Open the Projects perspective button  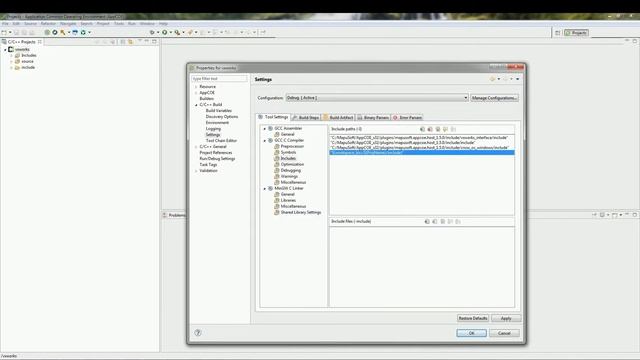coord(576,33)
